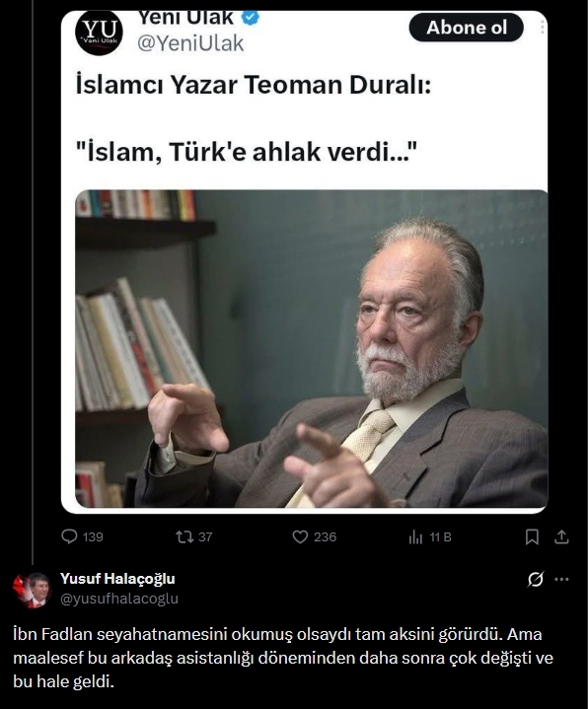588x709 pixels.
Task: Open the more options menu on Yusuf Halaçoğlu's reply
Action: (561, 579)
